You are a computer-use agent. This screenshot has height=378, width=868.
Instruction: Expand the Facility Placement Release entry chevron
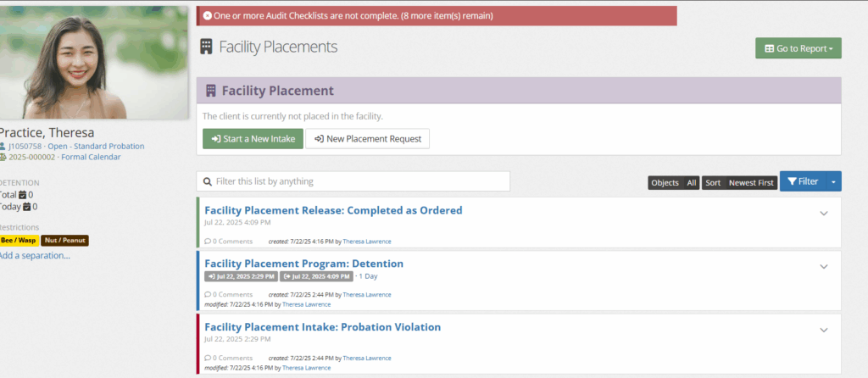[x=824, y=214]
